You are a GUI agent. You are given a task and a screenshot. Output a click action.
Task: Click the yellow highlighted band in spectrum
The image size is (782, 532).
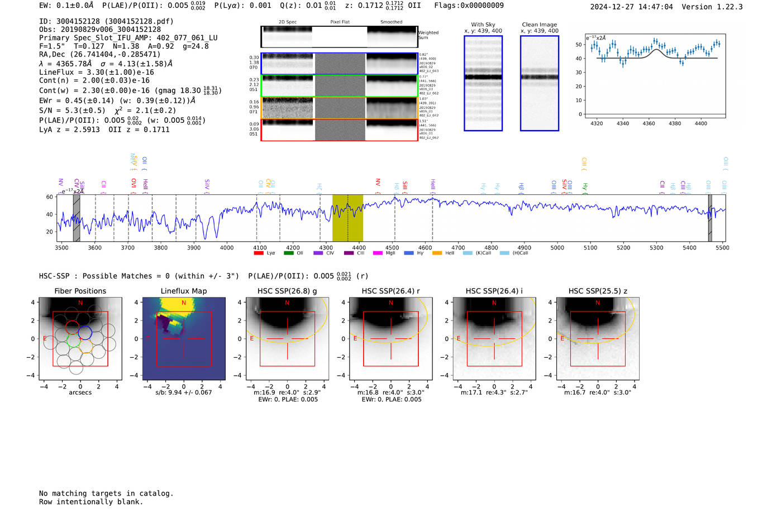click(347, 218)
